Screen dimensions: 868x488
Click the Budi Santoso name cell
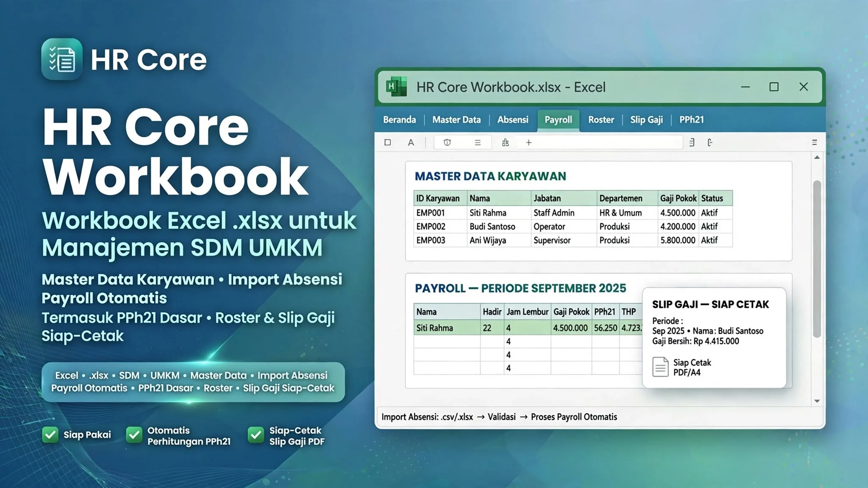point(499,227)
